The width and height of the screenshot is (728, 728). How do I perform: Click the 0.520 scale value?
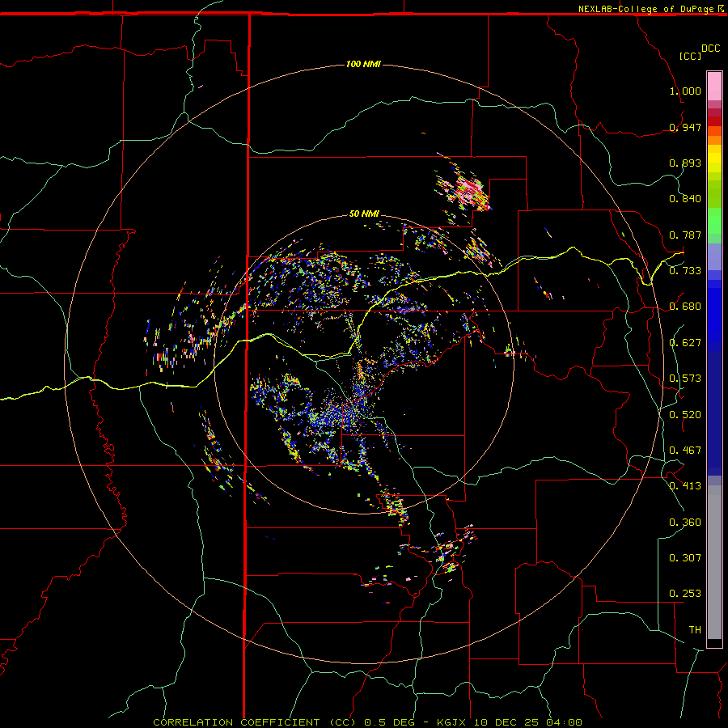pos(685,415)
